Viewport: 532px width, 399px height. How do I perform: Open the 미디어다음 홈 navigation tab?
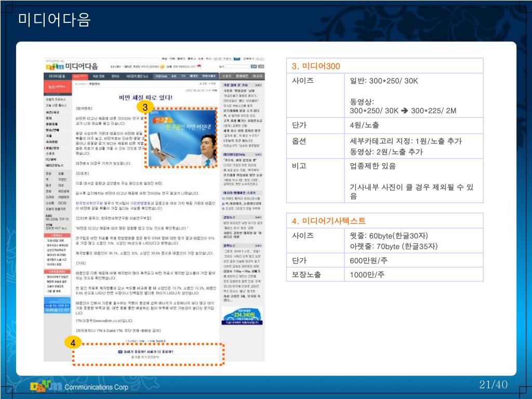coord(57,76)
